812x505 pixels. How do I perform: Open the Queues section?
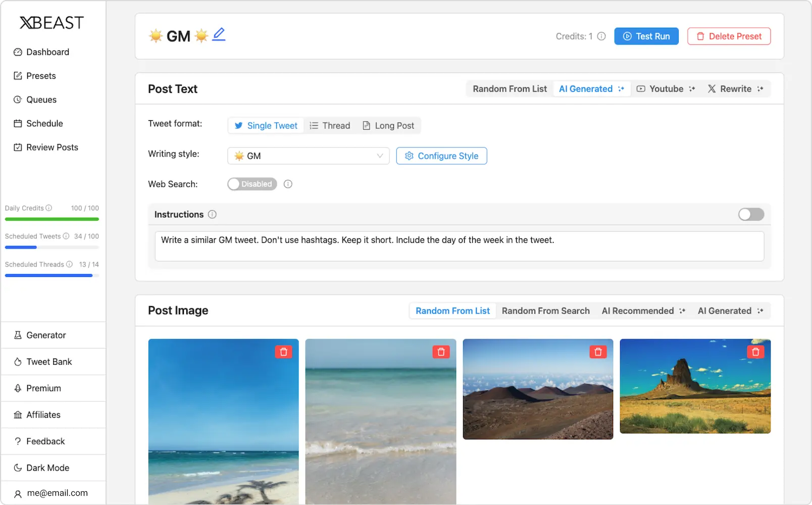click(x=41, y=99)
